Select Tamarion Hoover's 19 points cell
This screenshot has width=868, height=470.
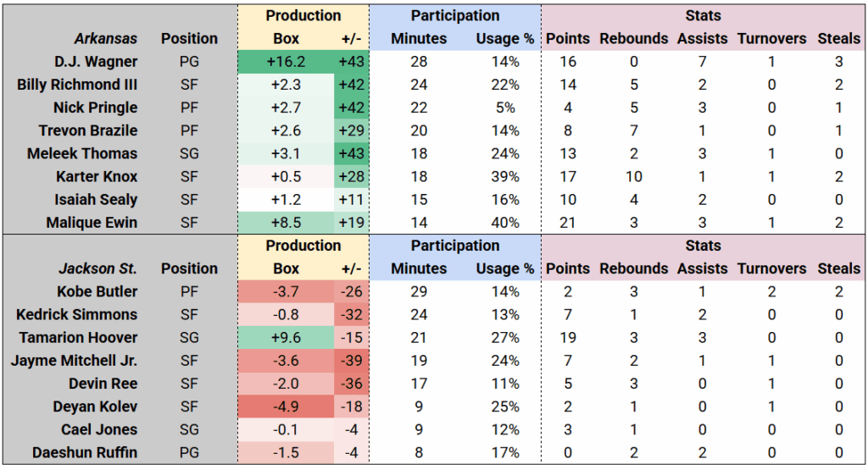[567, 337]
